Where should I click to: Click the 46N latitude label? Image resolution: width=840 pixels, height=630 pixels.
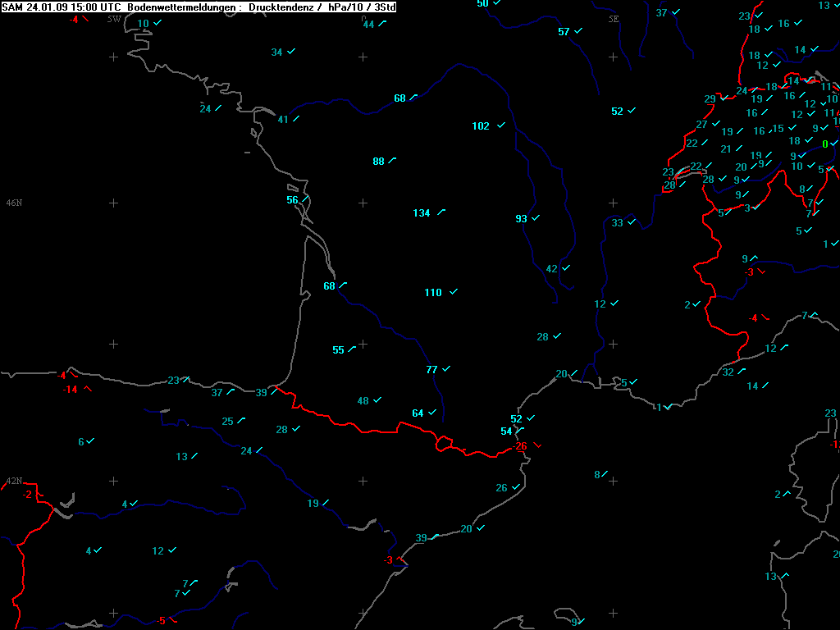click(x=14, y=203)
